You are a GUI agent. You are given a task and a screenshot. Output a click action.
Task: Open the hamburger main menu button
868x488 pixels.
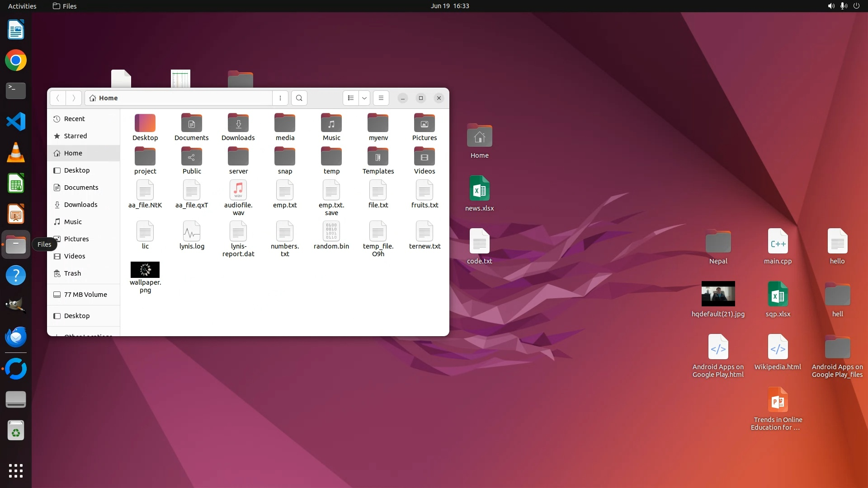(x=381, y=98)
